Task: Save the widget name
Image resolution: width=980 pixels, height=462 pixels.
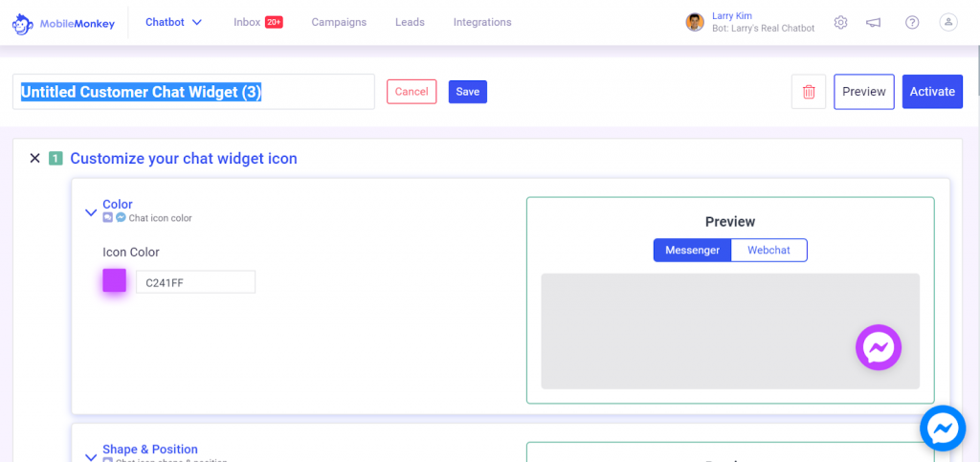Action: tap(467, 92)
